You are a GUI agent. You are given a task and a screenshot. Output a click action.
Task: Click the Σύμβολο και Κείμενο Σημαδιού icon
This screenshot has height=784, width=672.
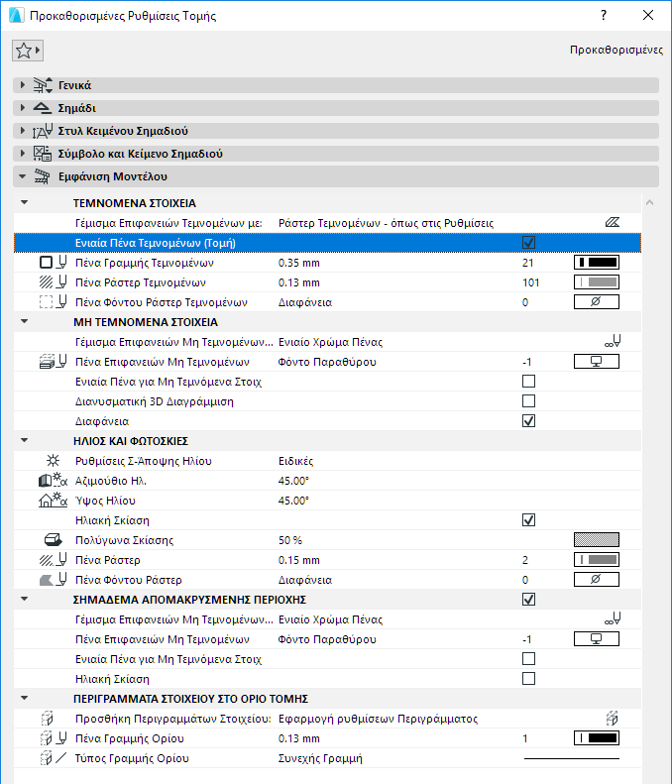click(x=43, y=154)
